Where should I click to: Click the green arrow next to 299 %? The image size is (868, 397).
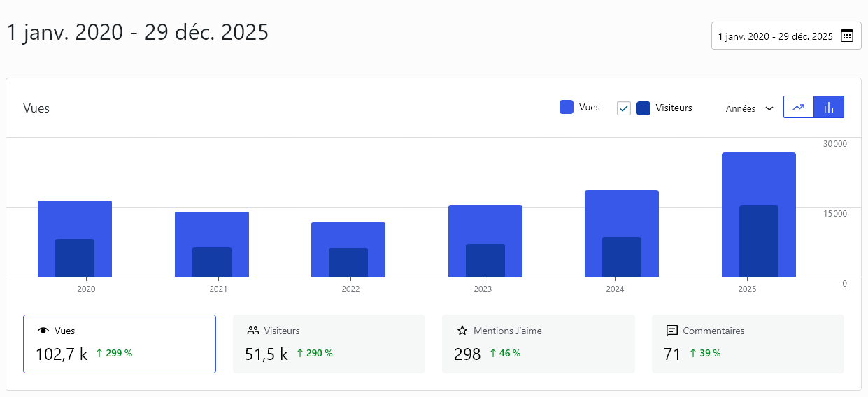(99, 354)
